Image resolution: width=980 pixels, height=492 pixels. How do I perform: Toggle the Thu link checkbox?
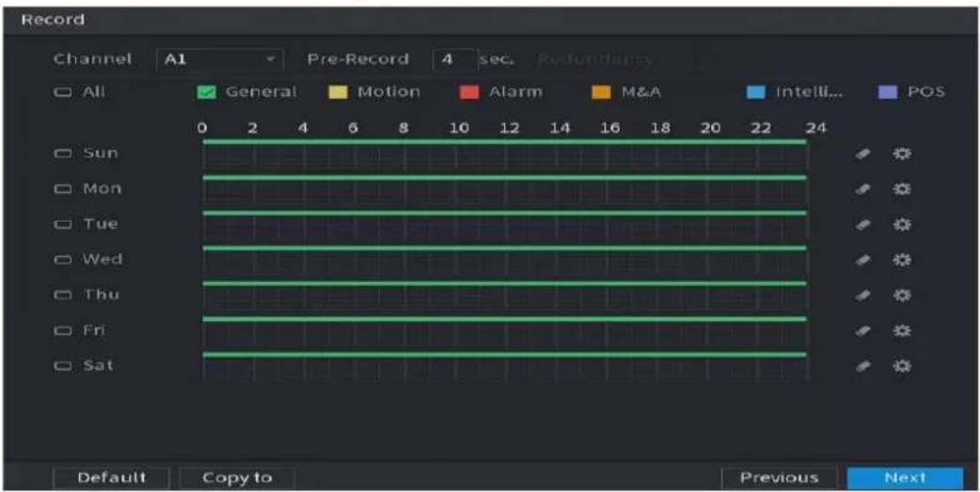tap(62, 294)
